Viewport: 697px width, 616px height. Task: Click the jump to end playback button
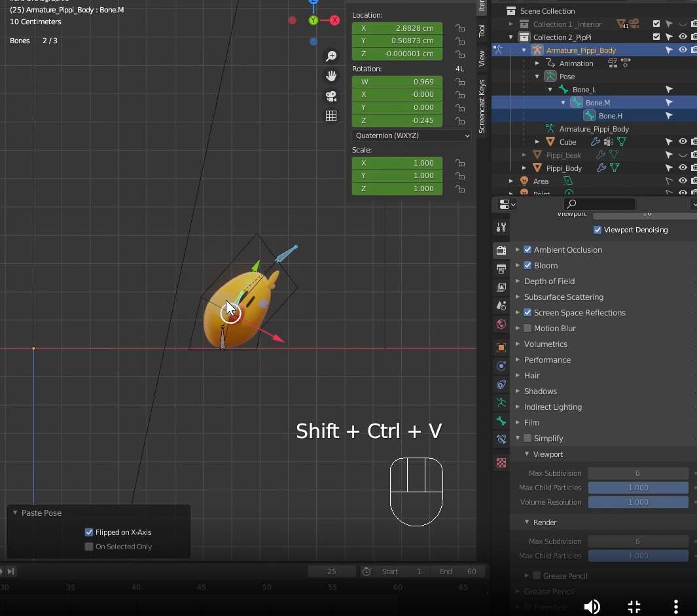coord(10,571)
